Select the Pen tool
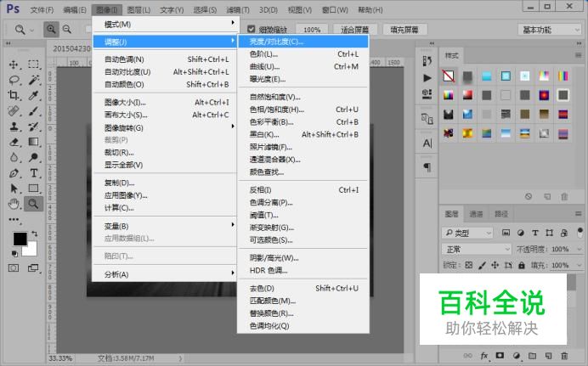The height and width of the screenshot is (366, 588). (x=14, y=173)
